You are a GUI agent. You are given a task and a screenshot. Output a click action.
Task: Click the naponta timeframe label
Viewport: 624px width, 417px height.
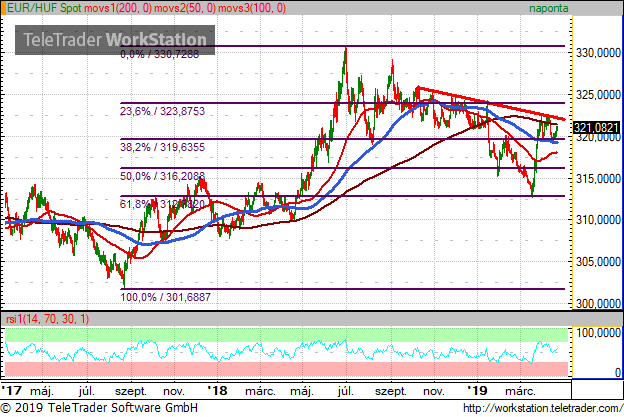coord(548,8)
